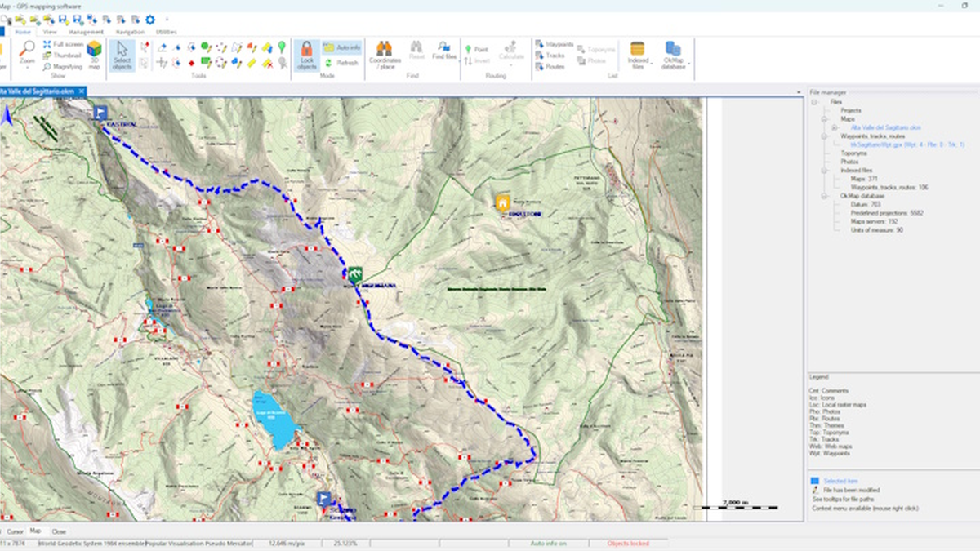
Task: Collapse the Files root tree node
Action: point(814,102)
